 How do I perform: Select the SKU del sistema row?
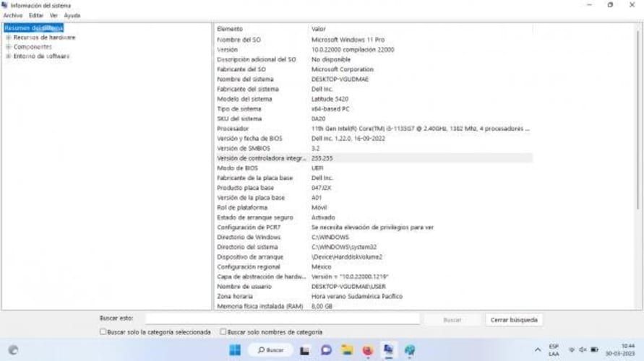tap(374, 118)
